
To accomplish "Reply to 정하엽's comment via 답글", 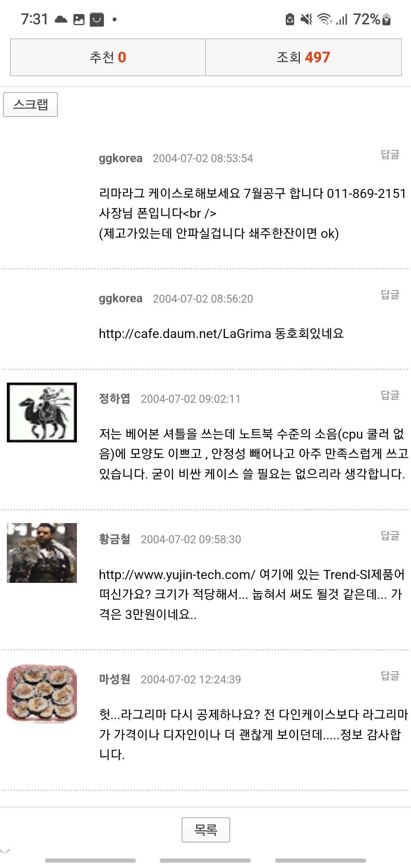I will 390,395.
